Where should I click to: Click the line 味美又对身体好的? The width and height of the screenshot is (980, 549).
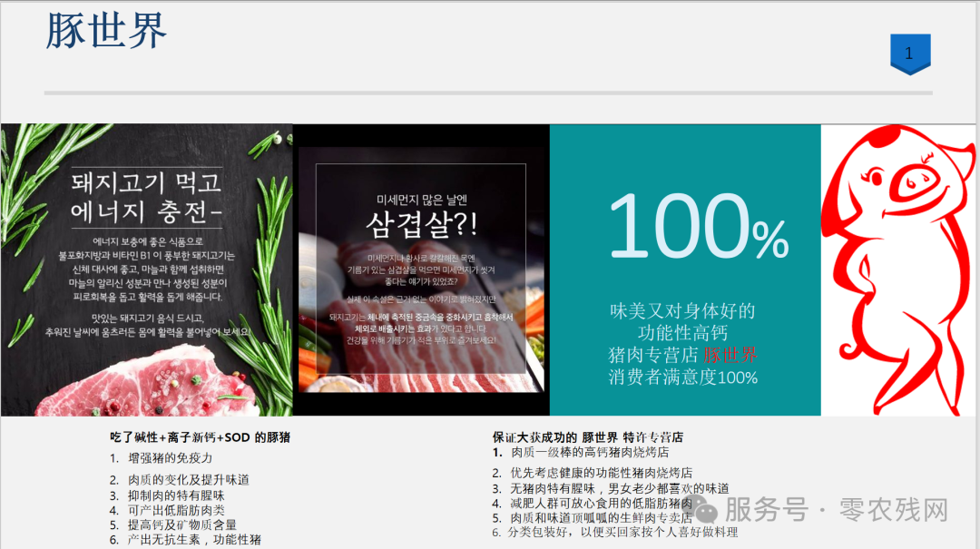[682, 310]
